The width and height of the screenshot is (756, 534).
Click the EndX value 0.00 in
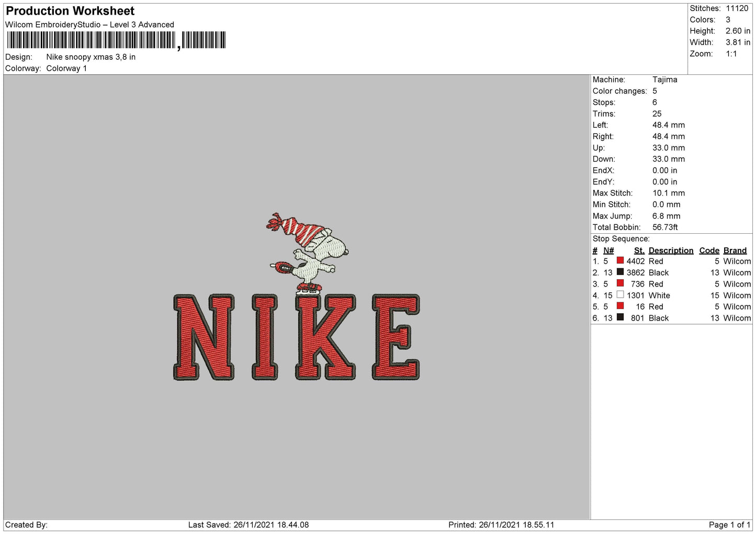664,171
